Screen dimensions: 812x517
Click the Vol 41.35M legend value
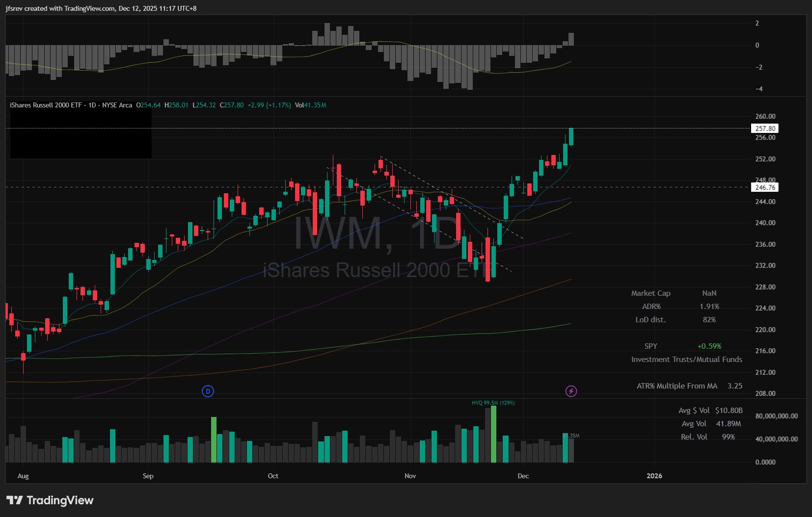pyautogui.click(x=311, y=105)
